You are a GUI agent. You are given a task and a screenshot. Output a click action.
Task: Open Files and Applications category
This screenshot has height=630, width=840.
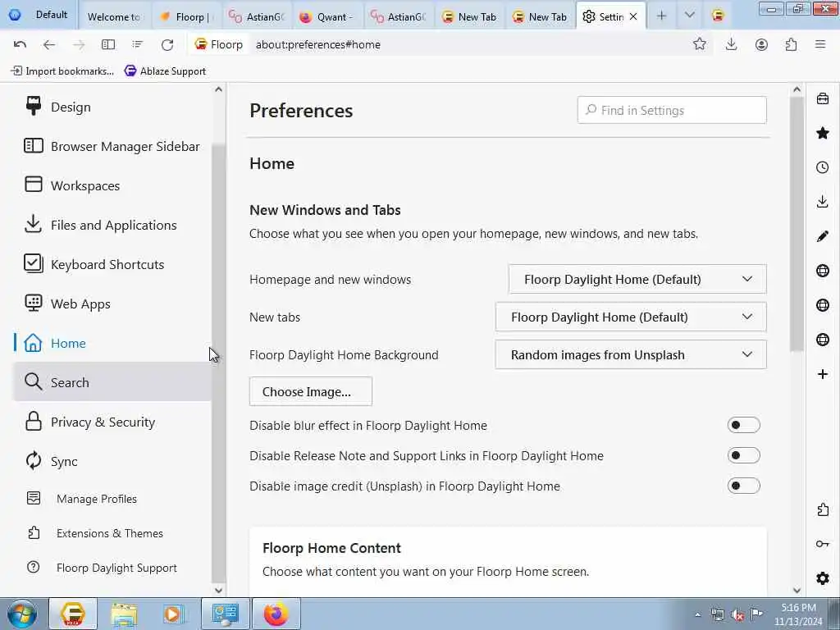coord(112,225)
